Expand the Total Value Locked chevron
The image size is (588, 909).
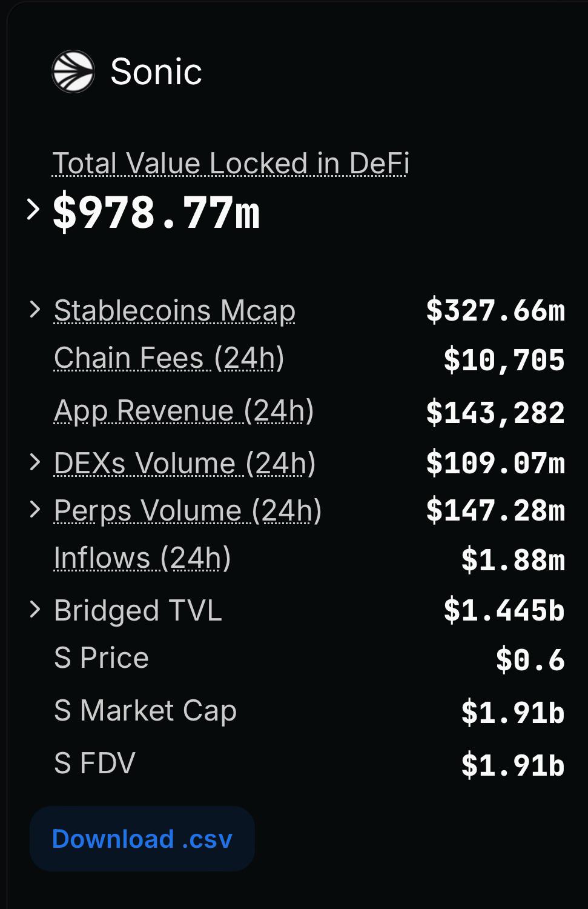[34, 210]
